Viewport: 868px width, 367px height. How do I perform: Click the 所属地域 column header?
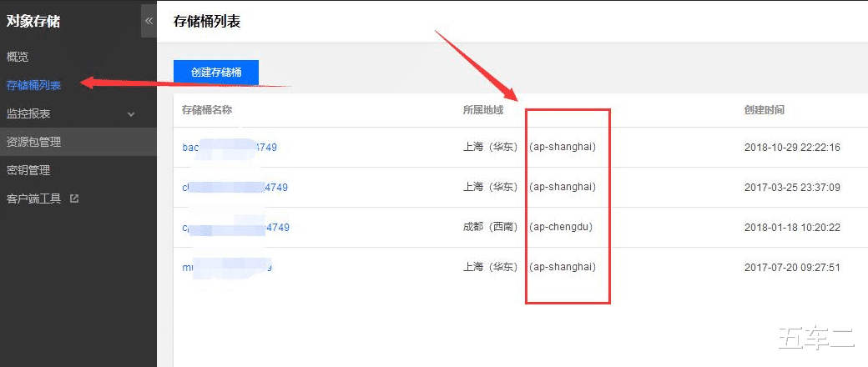click(483, 109)
